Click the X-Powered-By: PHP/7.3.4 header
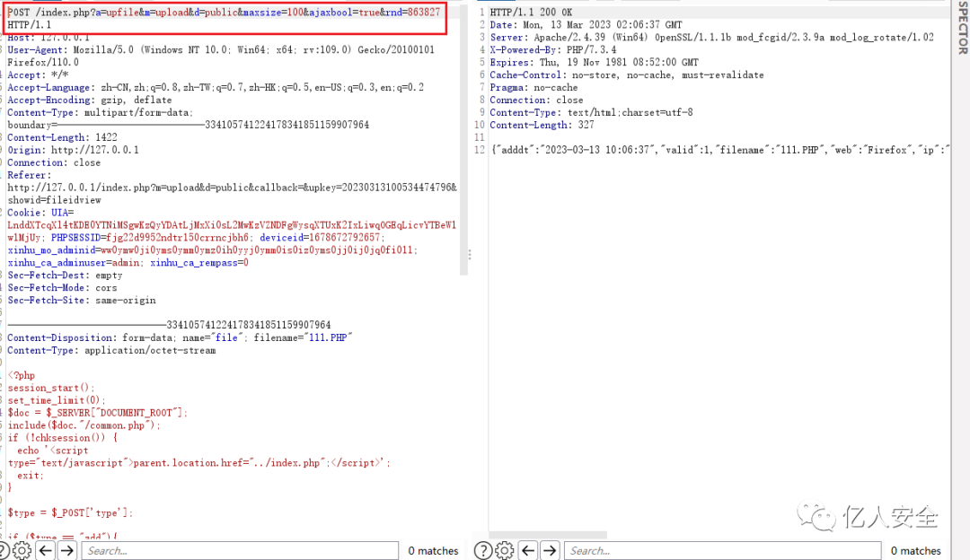 (552, 49)
